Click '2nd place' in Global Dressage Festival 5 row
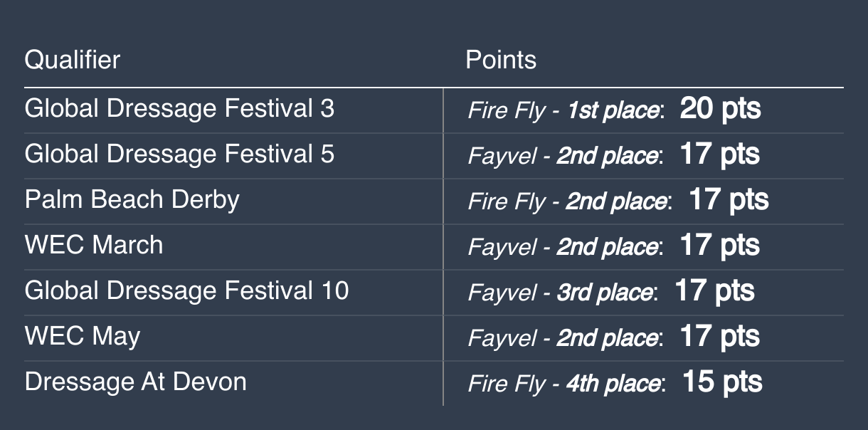This screenshot has height=430, width=868. (x=607, y=157)
